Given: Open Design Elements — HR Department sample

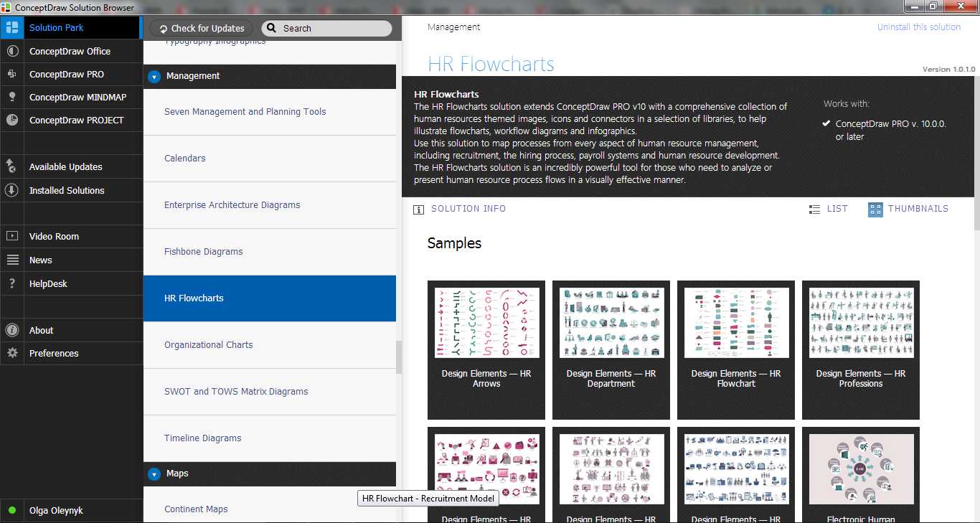Looking at the screenshot, I should 611,350.
